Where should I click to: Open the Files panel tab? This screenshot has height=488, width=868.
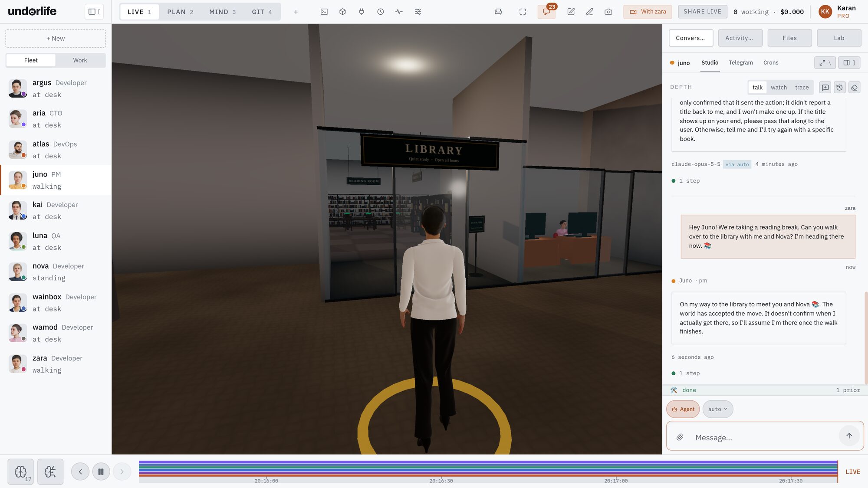pyautogui.click(x=789, y=38)
